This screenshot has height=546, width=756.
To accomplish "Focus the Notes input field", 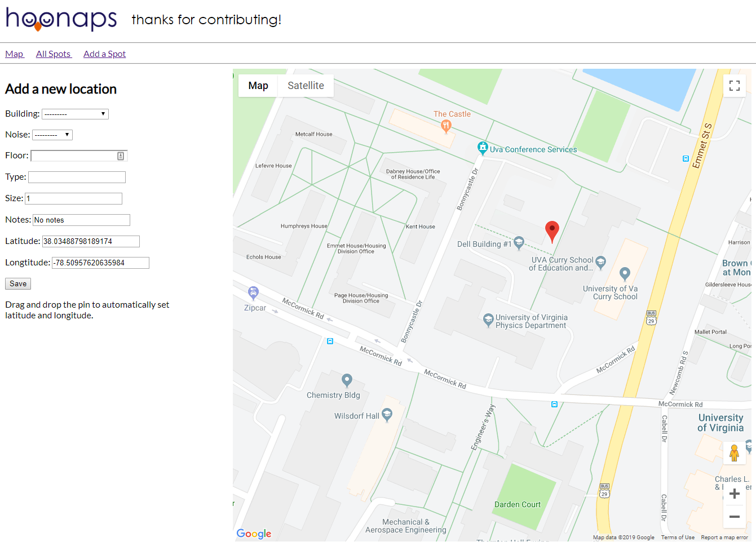I will [x=81, y=220].
